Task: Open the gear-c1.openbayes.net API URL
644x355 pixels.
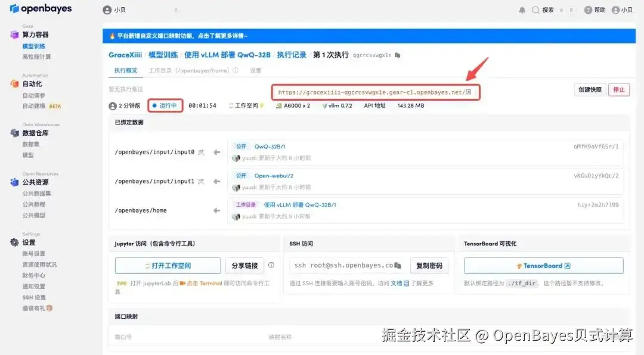Action: tap(371, 92)
